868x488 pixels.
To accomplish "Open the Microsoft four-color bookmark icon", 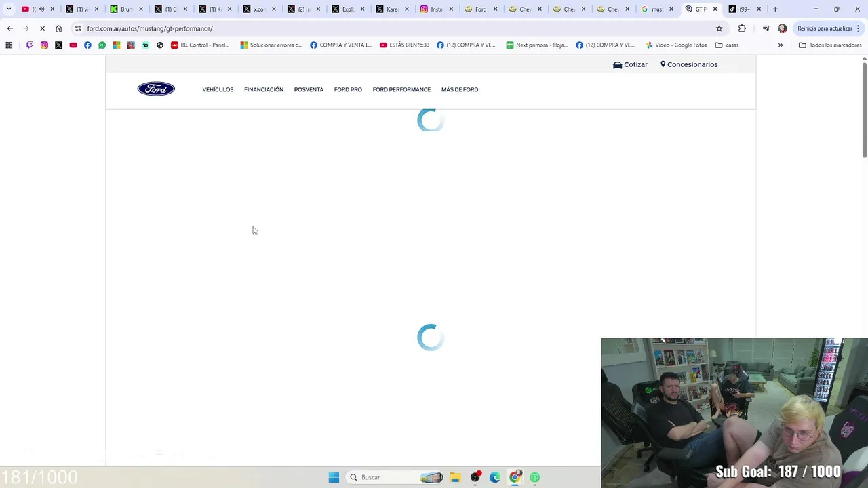I will [117, 45].
